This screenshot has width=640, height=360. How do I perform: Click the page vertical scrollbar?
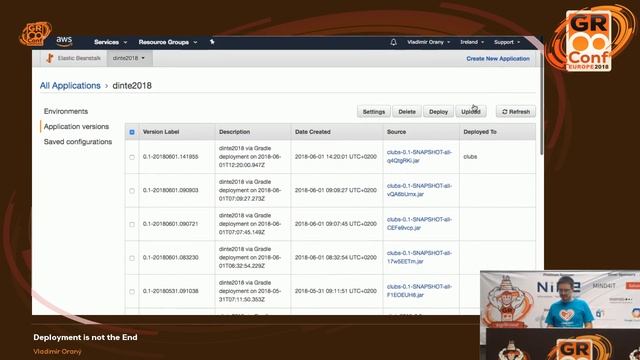point(542,102)
